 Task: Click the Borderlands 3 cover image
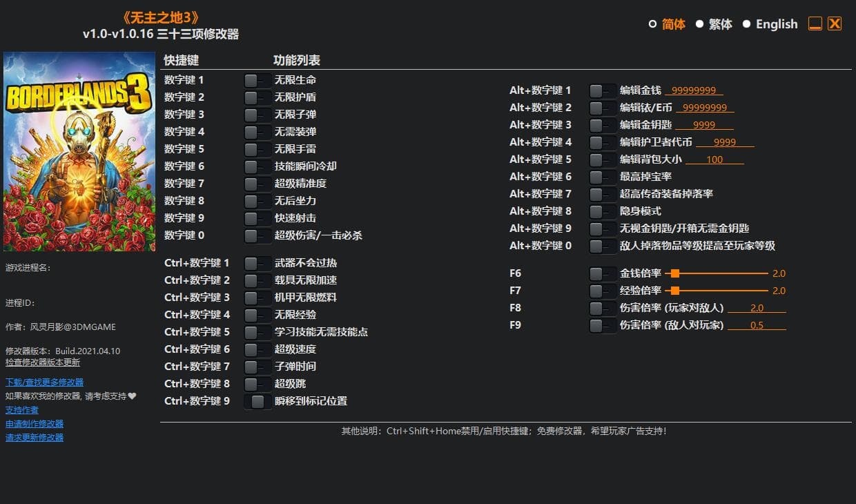tap(79, 151)
